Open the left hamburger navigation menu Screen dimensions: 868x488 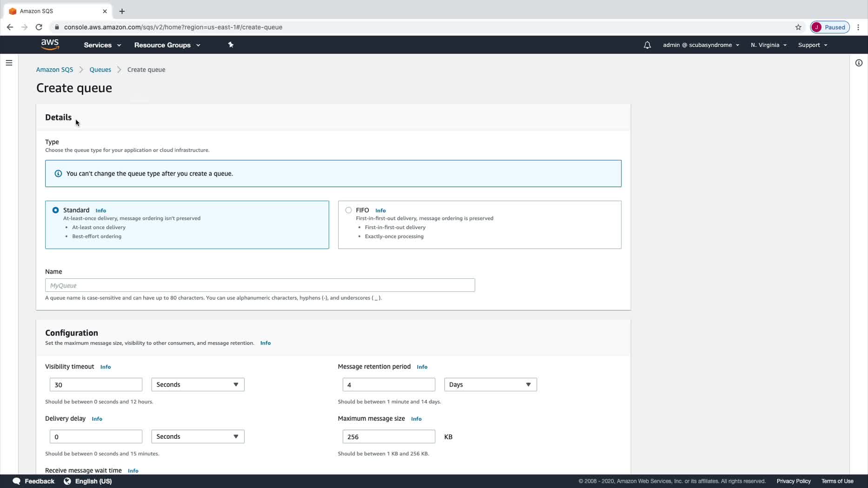coord(9,63)
